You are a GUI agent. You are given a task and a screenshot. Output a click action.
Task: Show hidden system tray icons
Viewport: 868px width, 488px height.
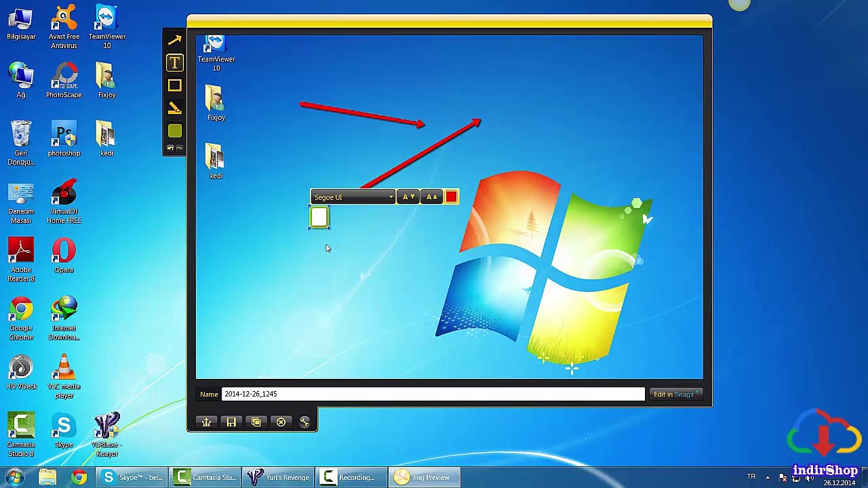tap(768, 477)
